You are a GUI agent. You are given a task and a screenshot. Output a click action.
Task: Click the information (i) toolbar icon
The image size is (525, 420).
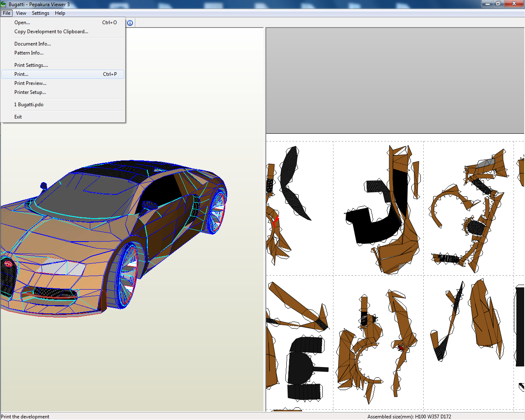pyautogui.click(x=130, y=23)
